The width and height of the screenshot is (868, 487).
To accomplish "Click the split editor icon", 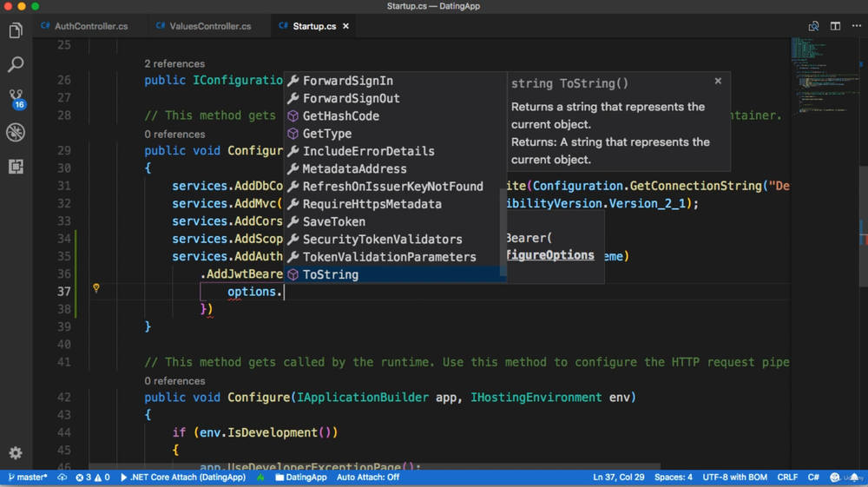I will pos(835,26).
